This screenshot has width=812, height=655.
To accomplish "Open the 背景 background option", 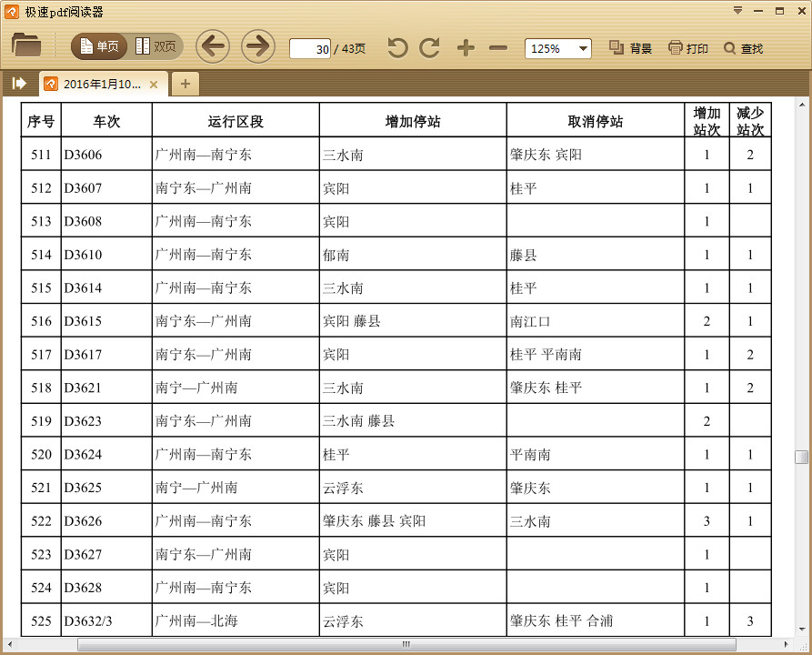I will [x=630, y=48].
